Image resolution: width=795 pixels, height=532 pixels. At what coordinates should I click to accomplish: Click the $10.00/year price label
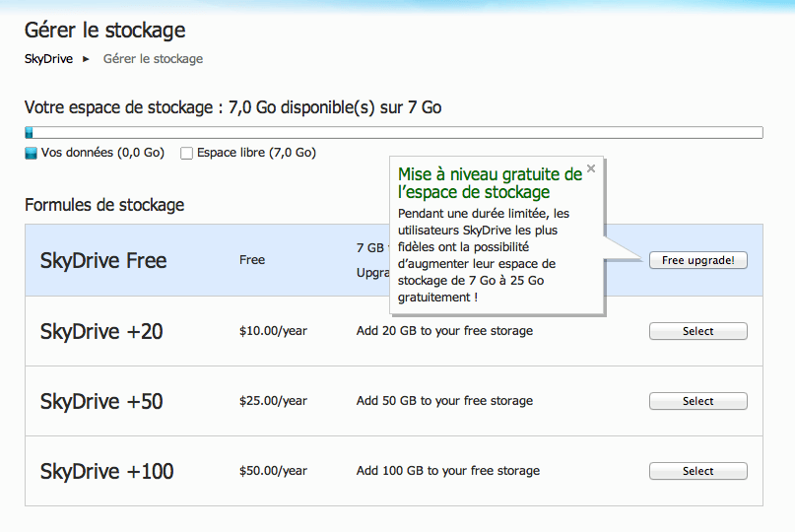(273, 331)
